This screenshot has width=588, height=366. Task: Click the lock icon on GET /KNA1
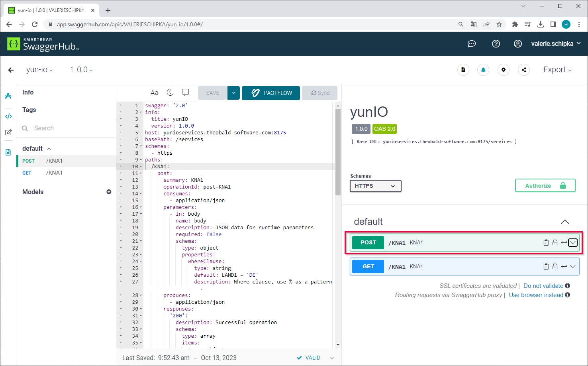pos(555,266)
